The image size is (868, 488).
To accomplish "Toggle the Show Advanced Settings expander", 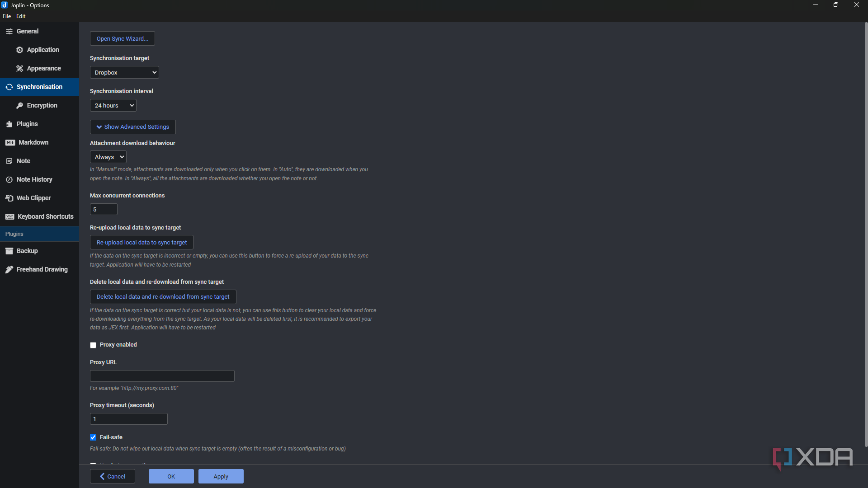I will coord(132,127).
